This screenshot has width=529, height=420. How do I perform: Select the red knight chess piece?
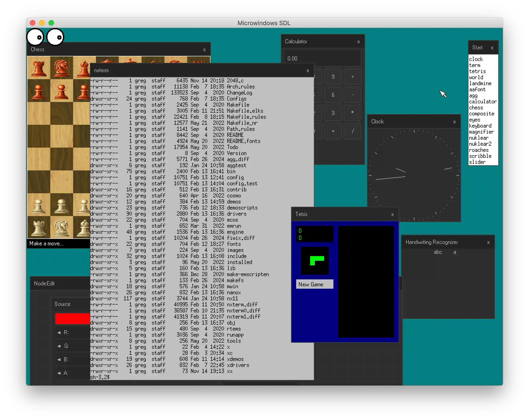point(61,68)
